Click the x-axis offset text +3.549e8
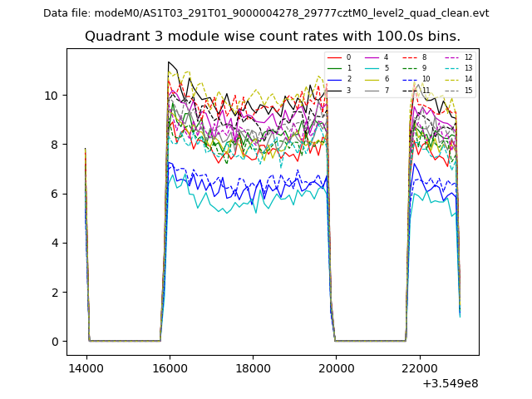532x399 pixels. 450,383
